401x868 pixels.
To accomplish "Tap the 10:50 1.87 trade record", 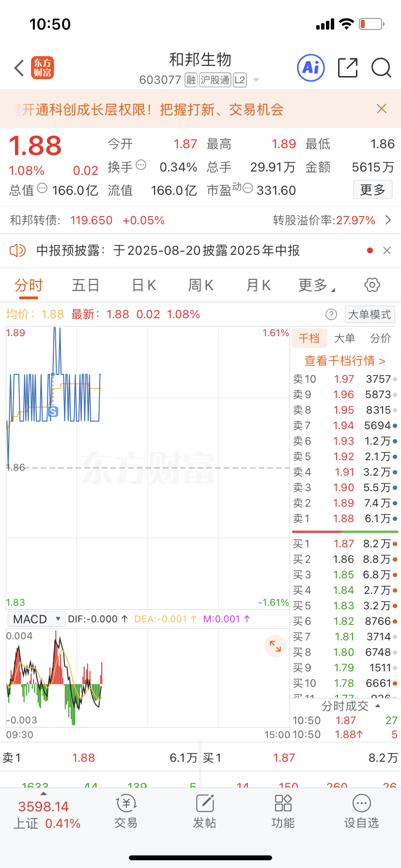I will [x=345, y=721].
